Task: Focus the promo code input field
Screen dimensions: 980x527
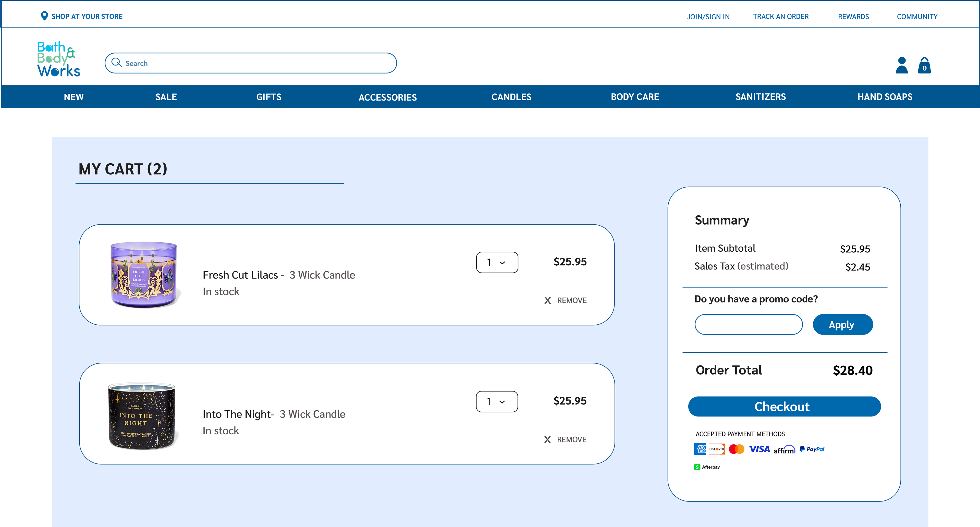Action: [748, 325]
